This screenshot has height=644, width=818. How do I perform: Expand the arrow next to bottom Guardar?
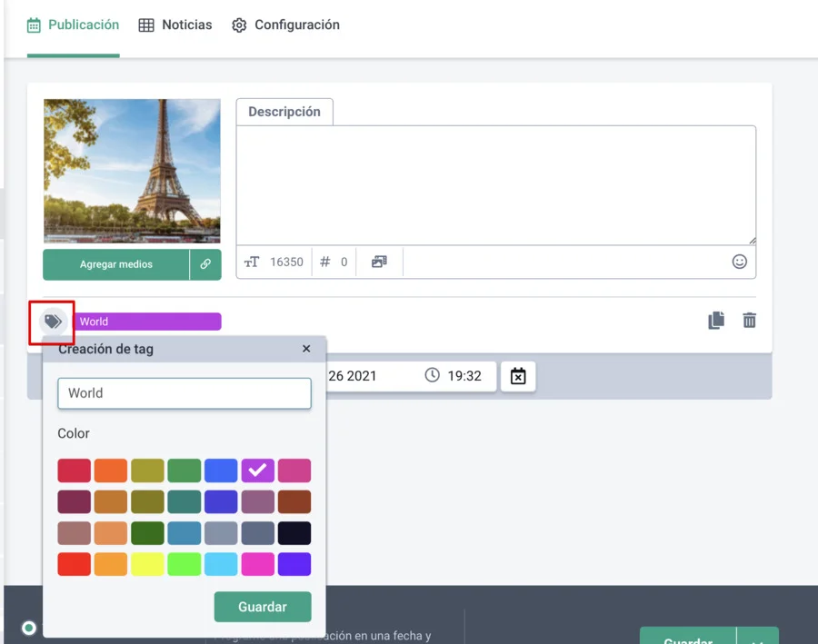pos(757,638)
